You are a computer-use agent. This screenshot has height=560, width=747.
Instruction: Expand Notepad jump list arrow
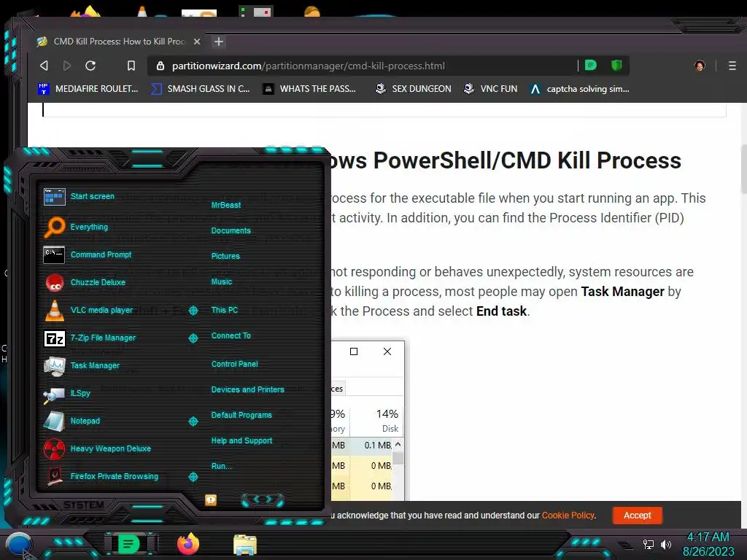click(193, 421)
